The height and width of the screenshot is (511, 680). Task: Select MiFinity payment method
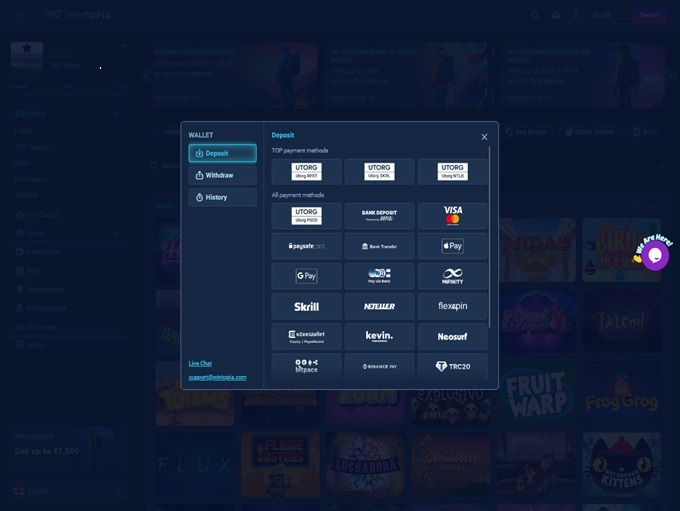453,276
